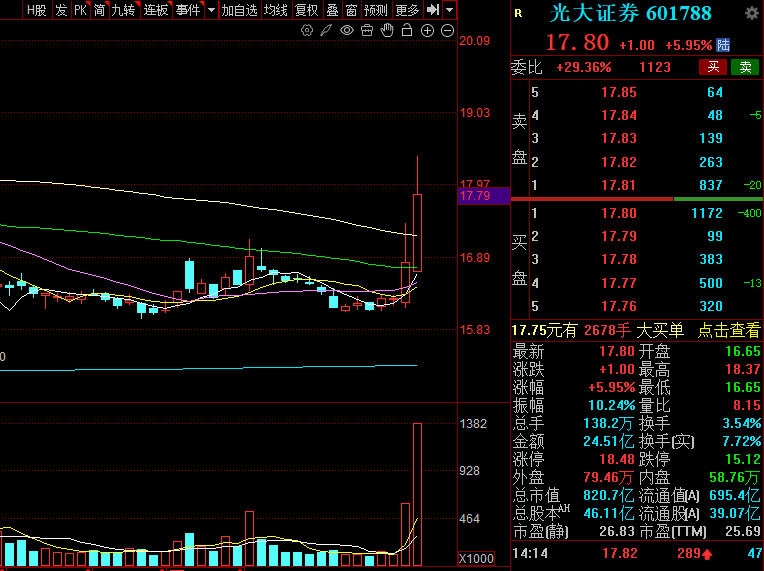Click time stamp 14:14 in status row
Screen dimensions: 764x571
[x=530, y=553]
